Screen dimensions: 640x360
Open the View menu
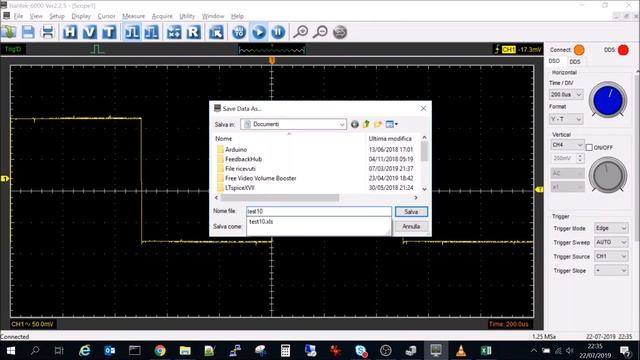point(36,16)
